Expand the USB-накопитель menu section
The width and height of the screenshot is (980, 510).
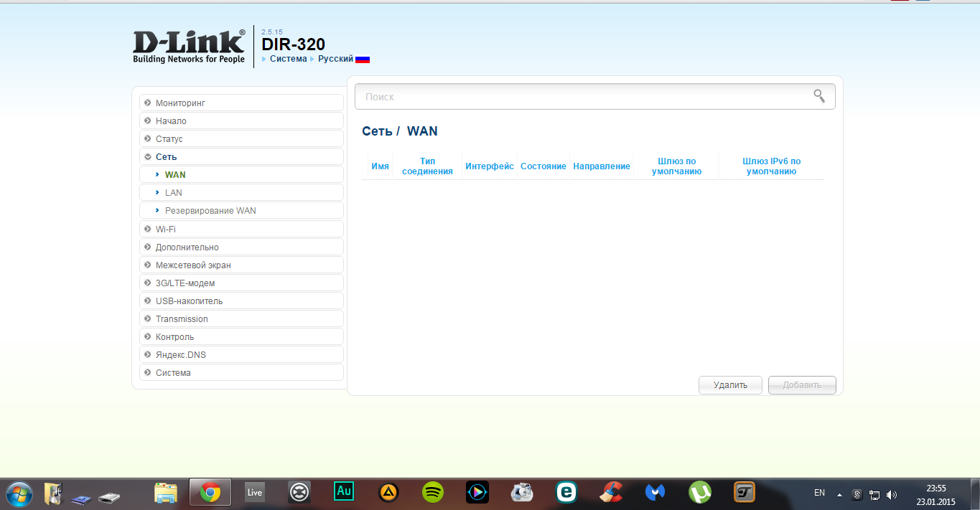point(241,301)
